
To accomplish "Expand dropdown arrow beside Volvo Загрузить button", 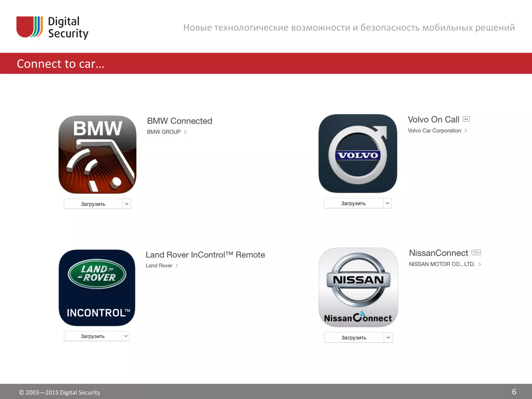I will pyautogui.click(x=387, y=203).
